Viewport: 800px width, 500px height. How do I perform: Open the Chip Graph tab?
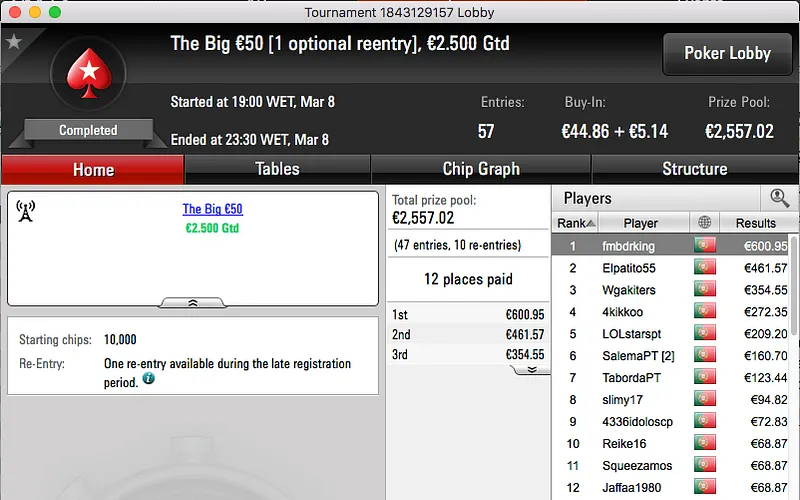(x=481, y=169)
